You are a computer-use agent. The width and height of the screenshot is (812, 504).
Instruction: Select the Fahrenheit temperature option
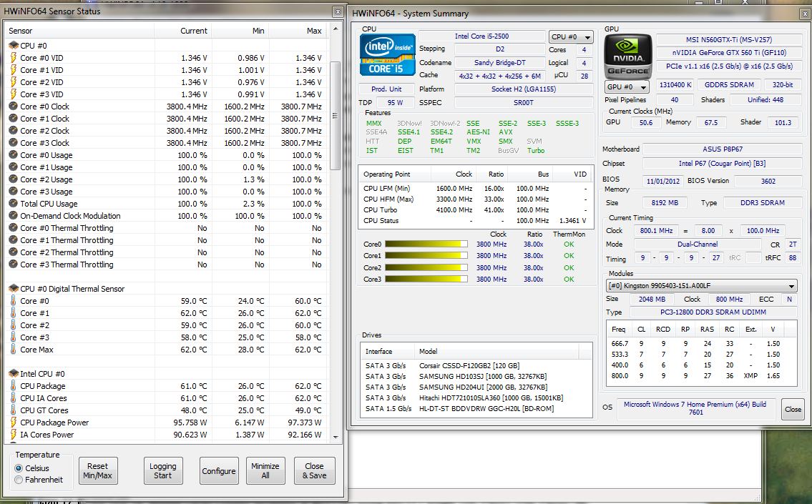19,480
